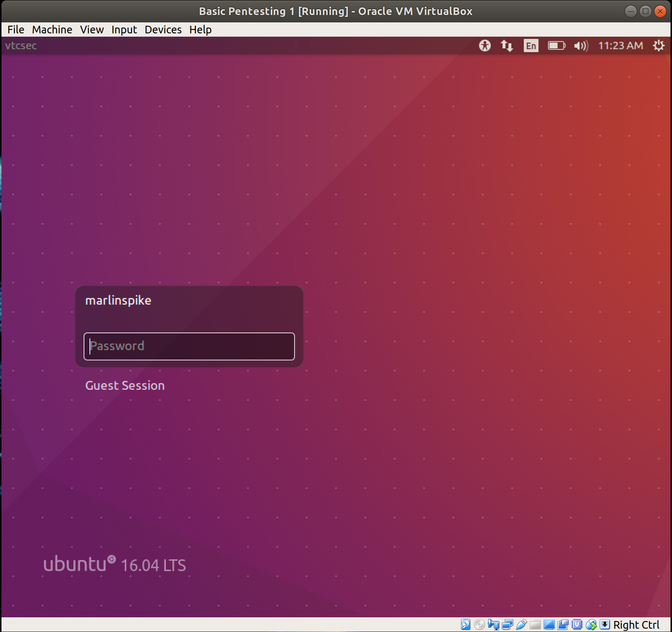The width and height of the screenshot is (672, 632).
Task: Open the En keyboard layout indicator
Action: pyautogui.click(x=531, y=46)
